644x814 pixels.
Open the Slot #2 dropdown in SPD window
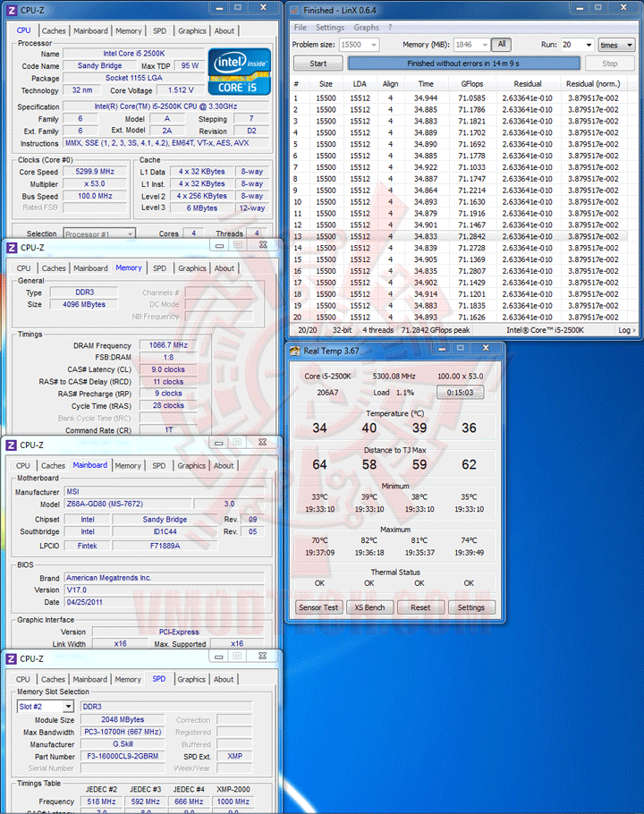[69, 707]
